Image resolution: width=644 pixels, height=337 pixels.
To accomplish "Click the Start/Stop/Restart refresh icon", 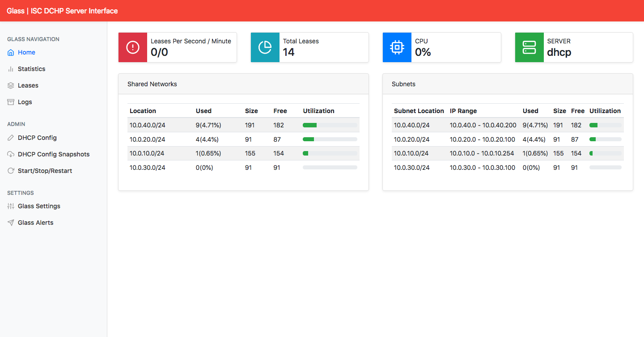I will click(11, 171).
